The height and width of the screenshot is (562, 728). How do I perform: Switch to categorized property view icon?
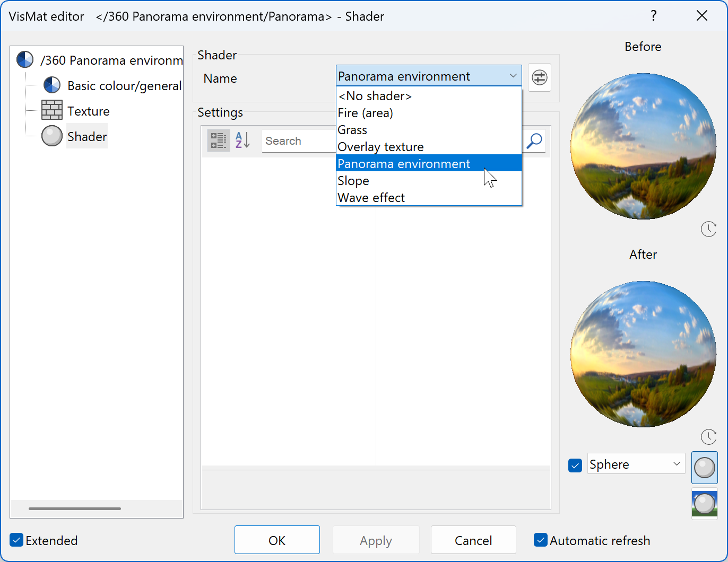click(218, 141)
